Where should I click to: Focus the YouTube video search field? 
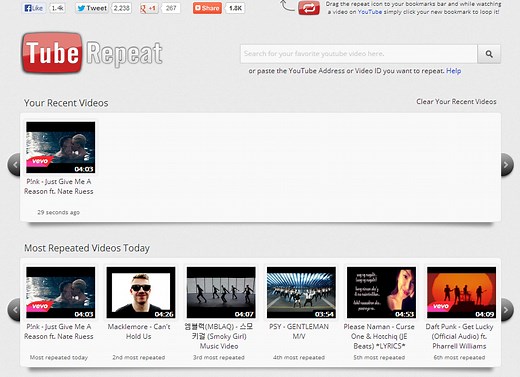[359, 54]
